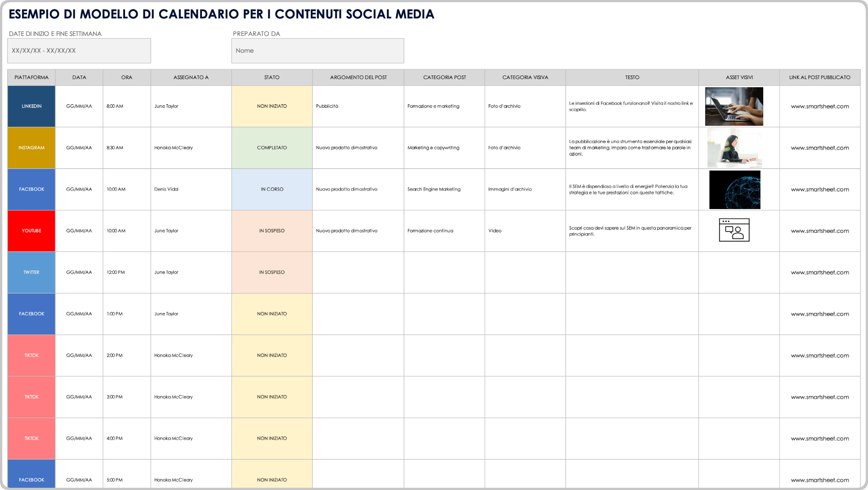Viewport: 868px width, 490px height.
Task: Select NON INIZIATO status in LinkedIn row
Action: tap(272, 107)
